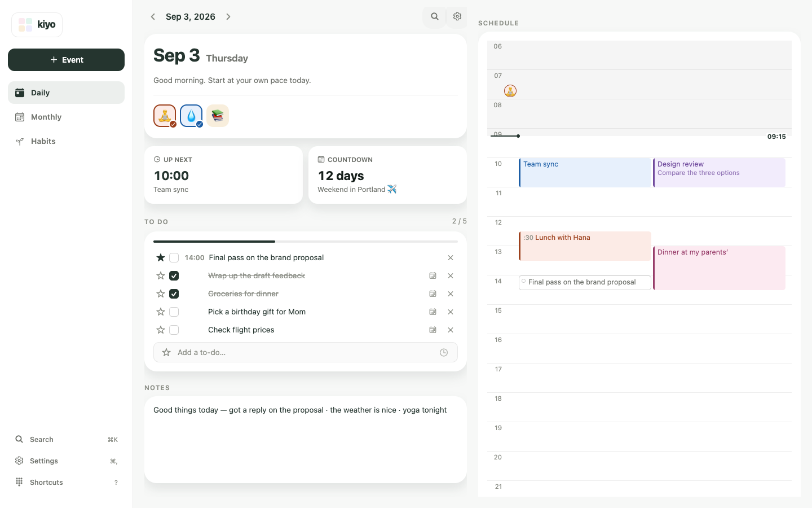This screenshot has width=812, height=508.
Task: Click calendar icon for Groceries for dinner
Action: tap(433, 294)
